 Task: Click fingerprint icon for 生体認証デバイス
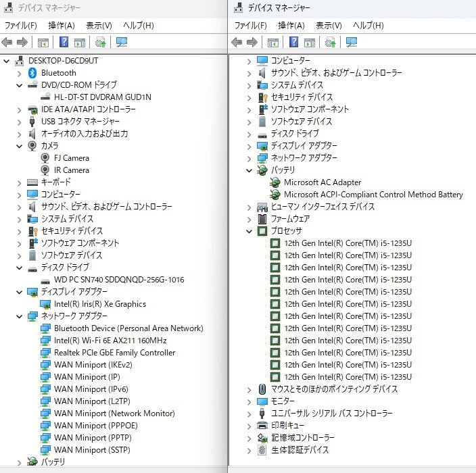pyautogui.click(x=262, y=449)
